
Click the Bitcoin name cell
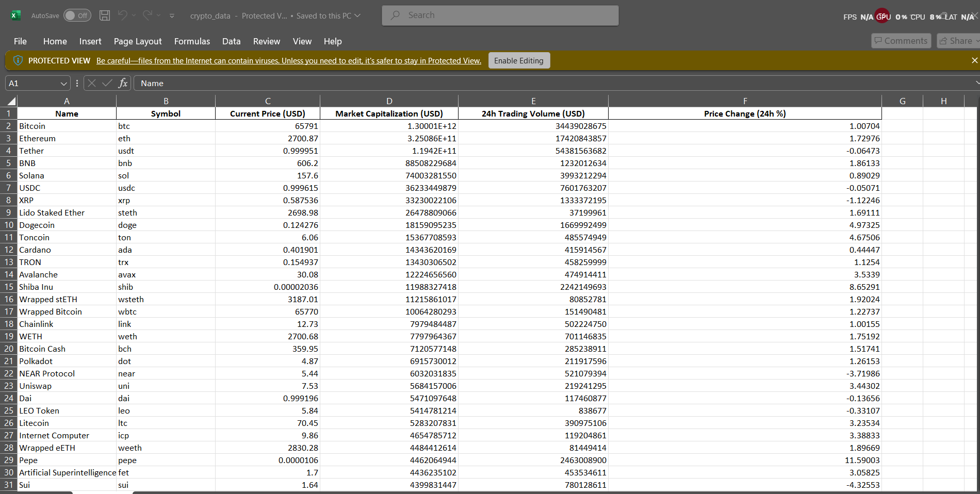(67, 126)
